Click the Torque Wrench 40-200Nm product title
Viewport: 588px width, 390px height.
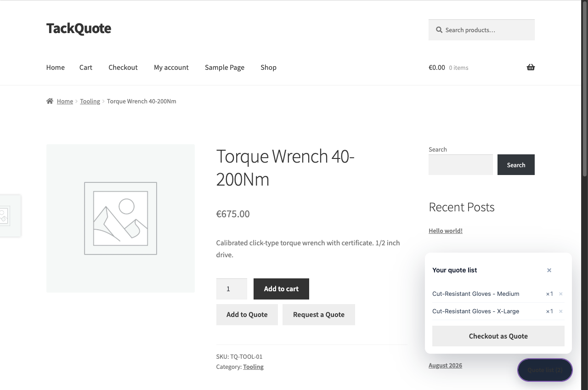(x=285, y=168)
